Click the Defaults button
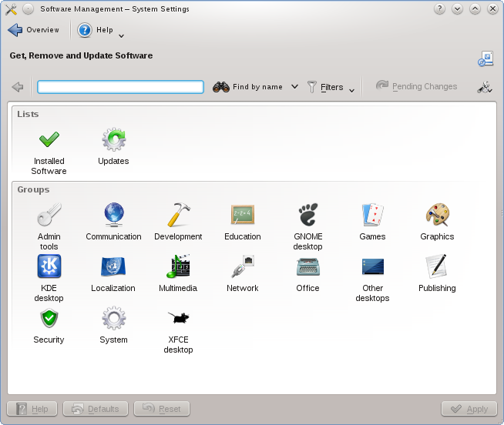504x425 pixels. pyautogui.click(x=96, y=409)
